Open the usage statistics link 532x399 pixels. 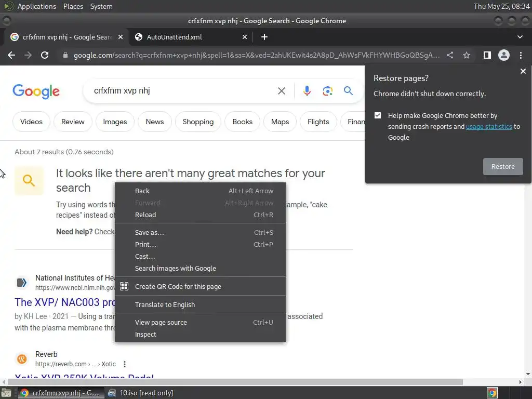pos(489,126)
